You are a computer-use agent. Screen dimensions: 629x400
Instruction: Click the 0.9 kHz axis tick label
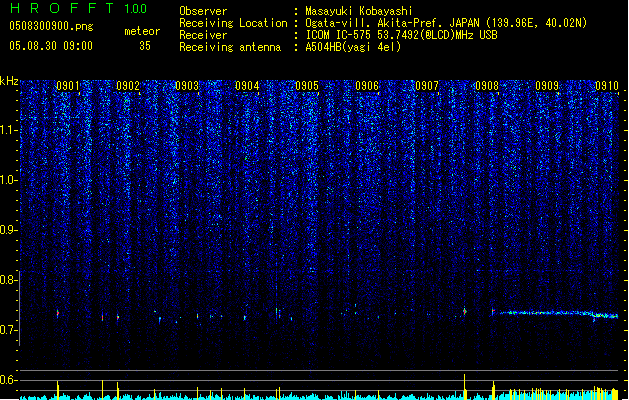9,230
